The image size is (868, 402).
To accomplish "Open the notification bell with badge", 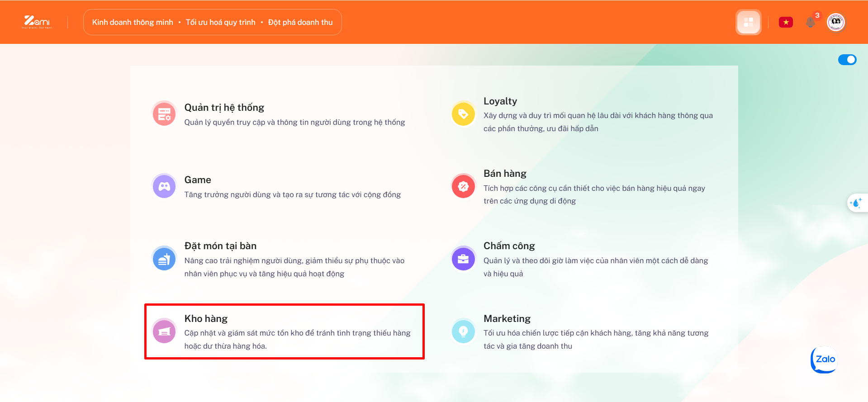I will [811, 22].
